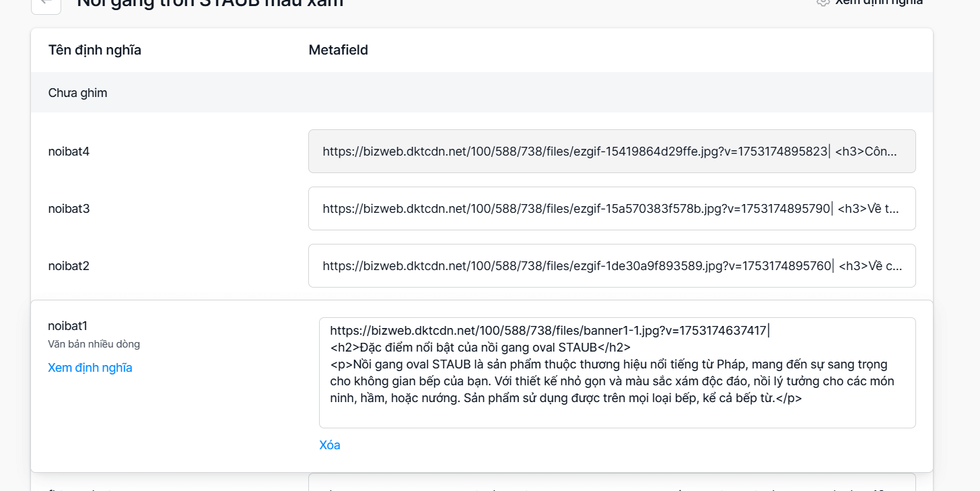Click the noibat1 definition name
The width and height of the screenshot is (980, 491).
coord(68,326)
